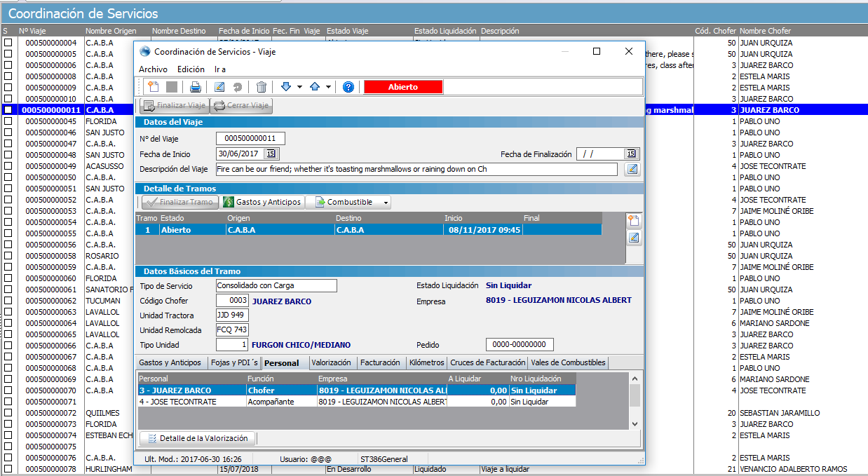Open the blue down-arrow navigation dropdown
Screen dimensions: 868x476
tap(299, 87)
